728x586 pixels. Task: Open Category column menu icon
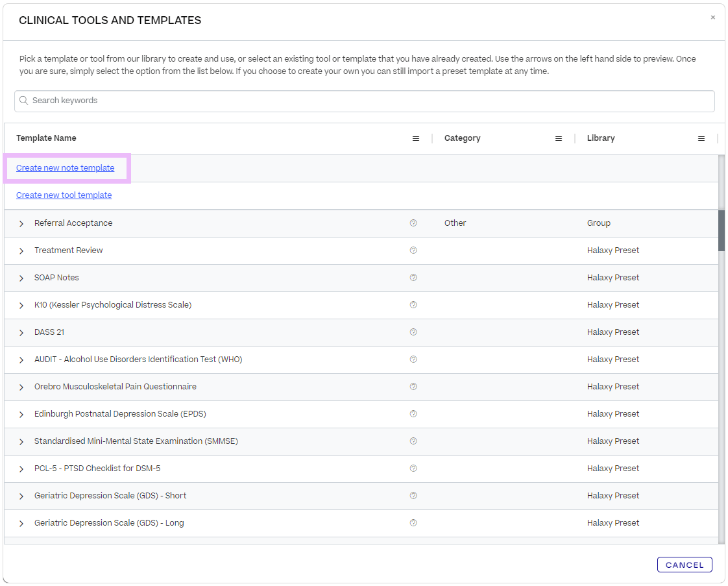(x=559, y=139)
